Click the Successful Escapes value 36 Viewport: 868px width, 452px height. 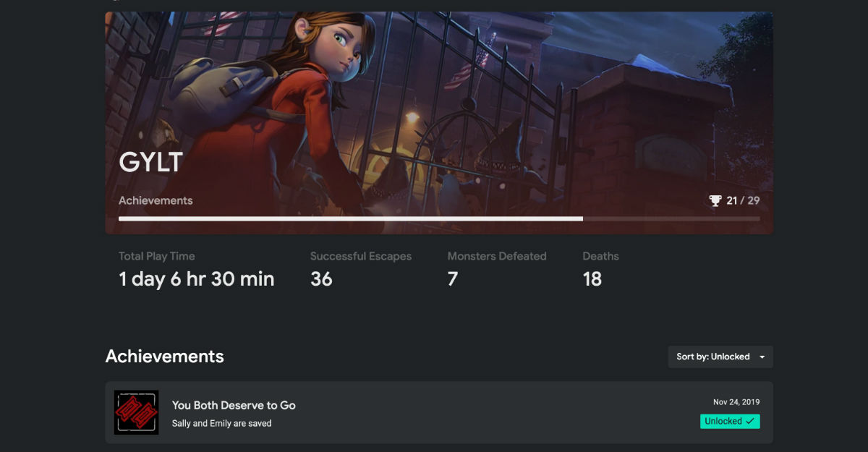[x=321, y=279]
